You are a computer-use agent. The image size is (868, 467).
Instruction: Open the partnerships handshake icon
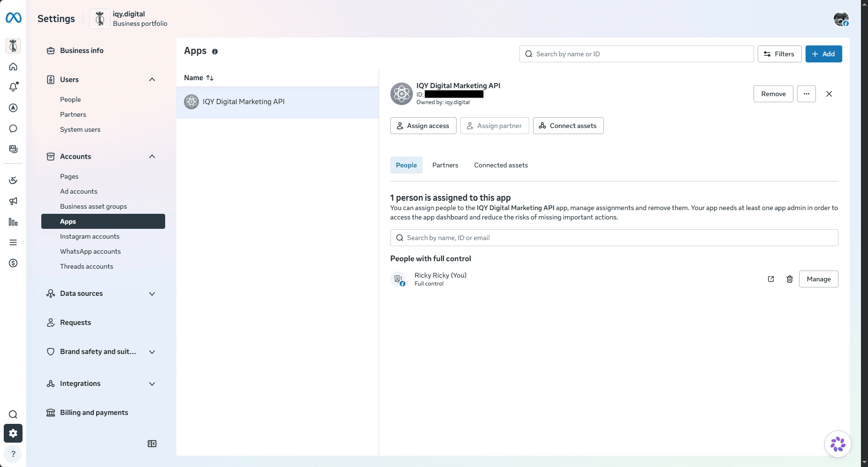coord(13,181)
